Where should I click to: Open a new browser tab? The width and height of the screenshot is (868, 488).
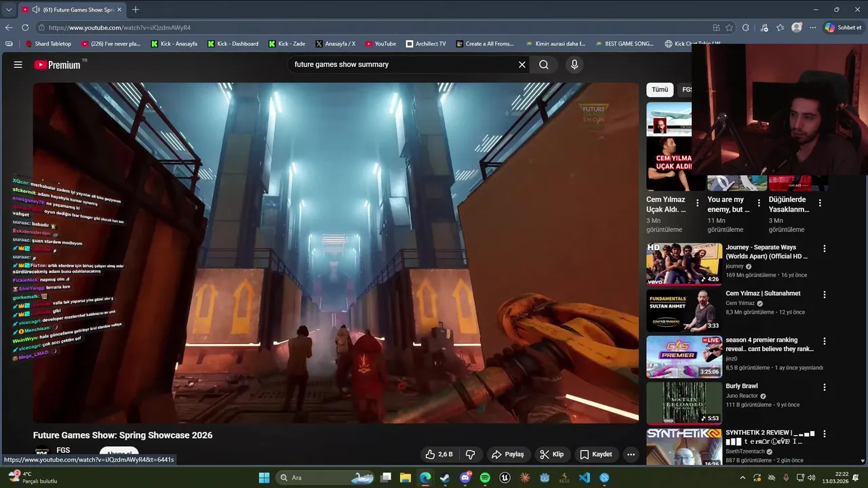(x=136, y=9)
